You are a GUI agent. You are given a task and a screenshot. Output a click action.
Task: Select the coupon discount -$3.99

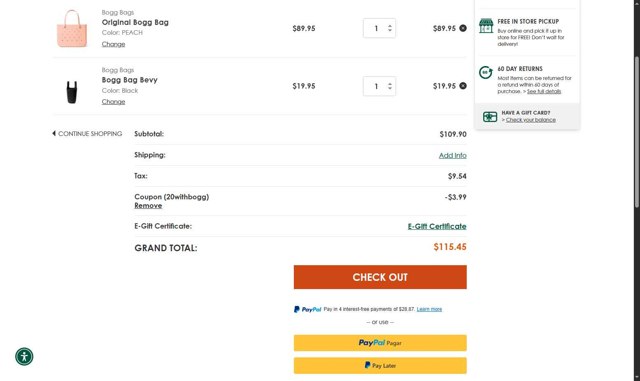coord(456,197)
